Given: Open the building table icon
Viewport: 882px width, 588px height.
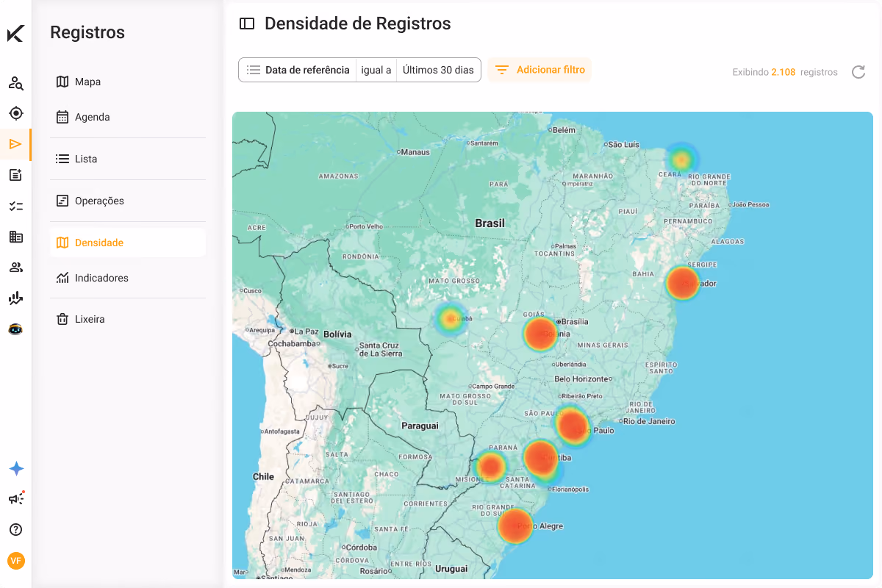Looking at the screenshot, I should [15, 237].
